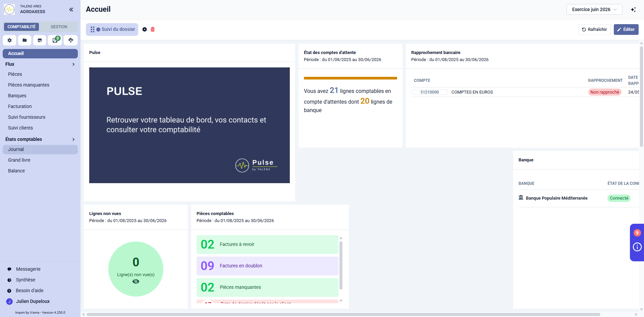Click the Non rapproché status badge
Screen dimensions: 644x317
(x=605, y=92)
